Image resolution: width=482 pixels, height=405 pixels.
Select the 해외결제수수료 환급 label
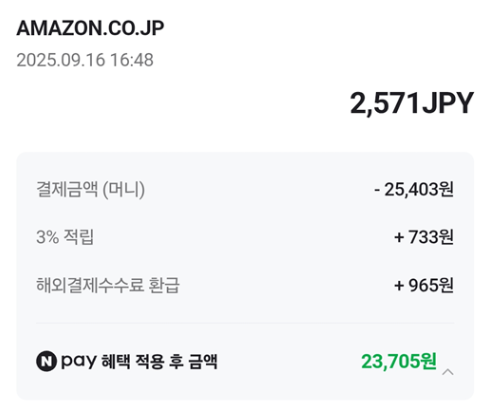pyautogui.click(x=108, y=285)
